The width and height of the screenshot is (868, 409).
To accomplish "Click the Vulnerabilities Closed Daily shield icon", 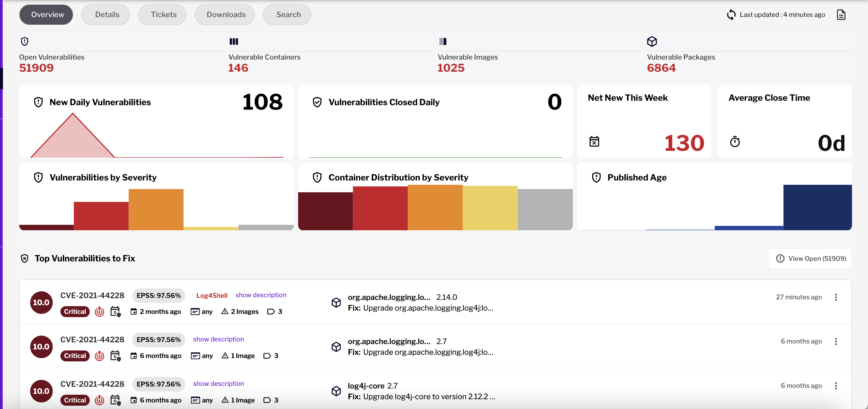I will pos(317,102).
